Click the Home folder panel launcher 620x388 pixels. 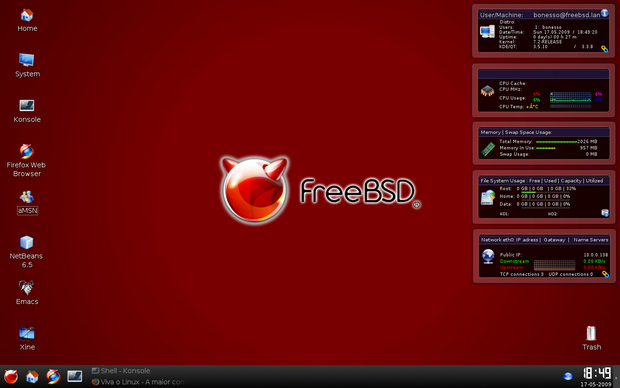32,377
